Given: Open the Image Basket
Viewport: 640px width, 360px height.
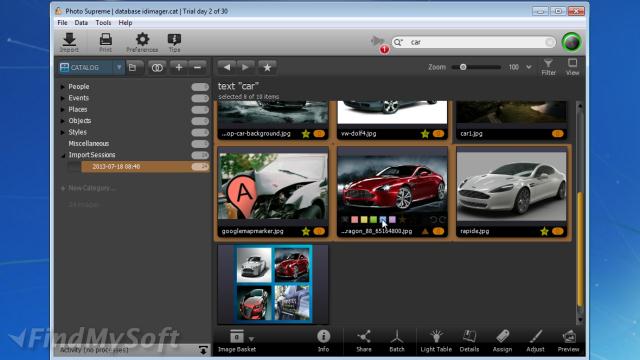Looking at the screenshot, I should pos(237,341).
